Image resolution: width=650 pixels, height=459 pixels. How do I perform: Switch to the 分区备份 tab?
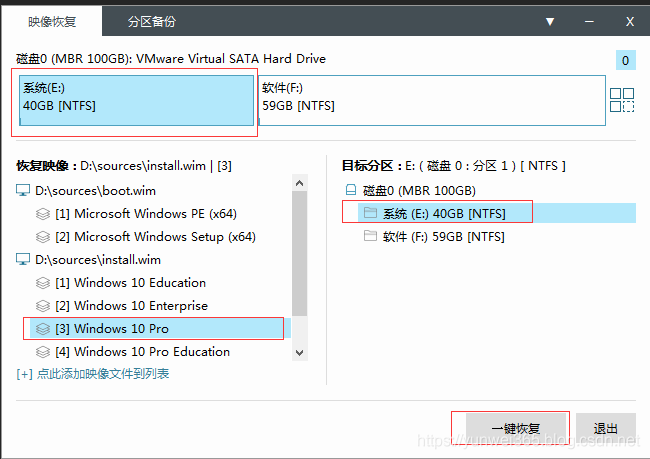[x=152, y=22]
